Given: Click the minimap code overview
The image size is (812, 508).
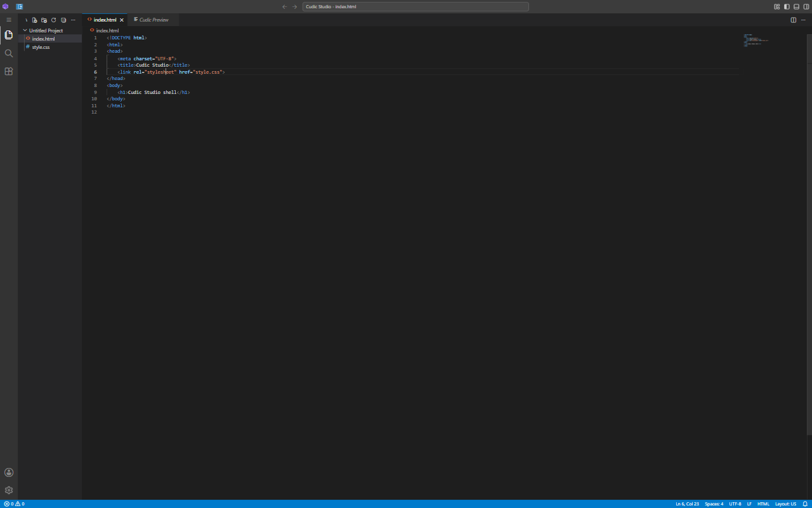Looking at the screenshot, I should [x=756, y=41].
